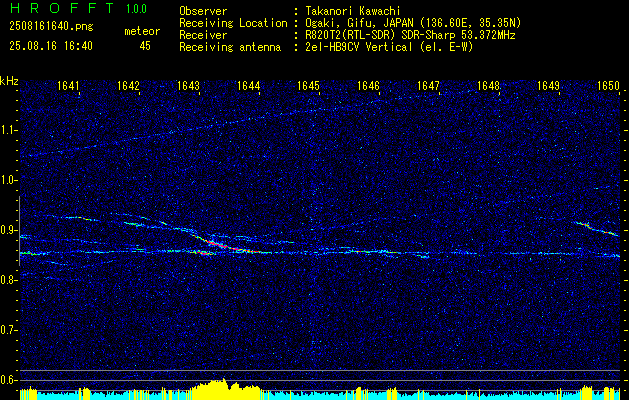Click the 0.7 kHz axis label
629x400 pixels.
pyautogui.click(x=8, y=330)
